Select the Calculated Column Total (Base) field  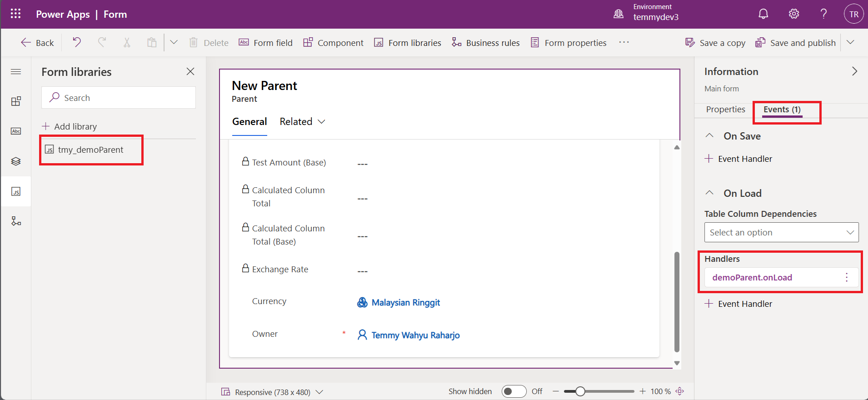(x=289, y=235)
